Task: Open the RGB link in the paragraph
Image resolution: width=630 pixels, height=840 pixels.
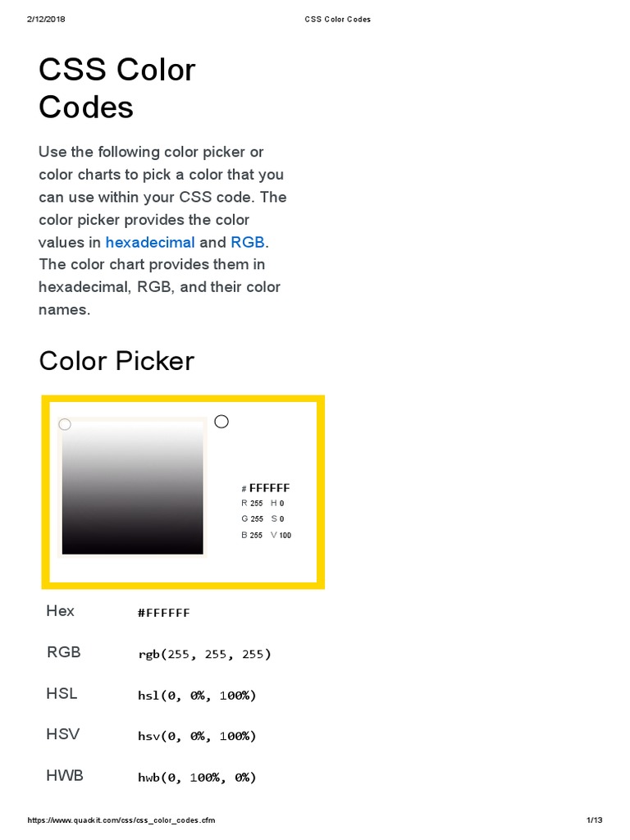Action: coord(248,242)
